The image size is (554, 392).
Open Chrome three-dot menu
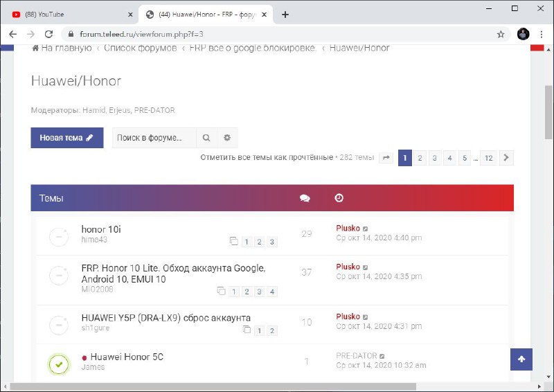(x=542, y=35)
